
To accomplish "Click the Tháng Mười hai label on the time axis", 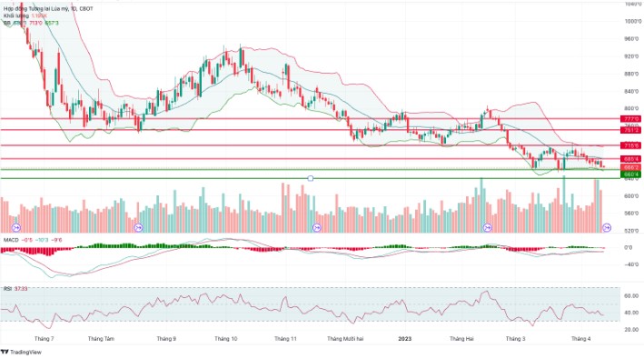I will (x=345, y=339).
